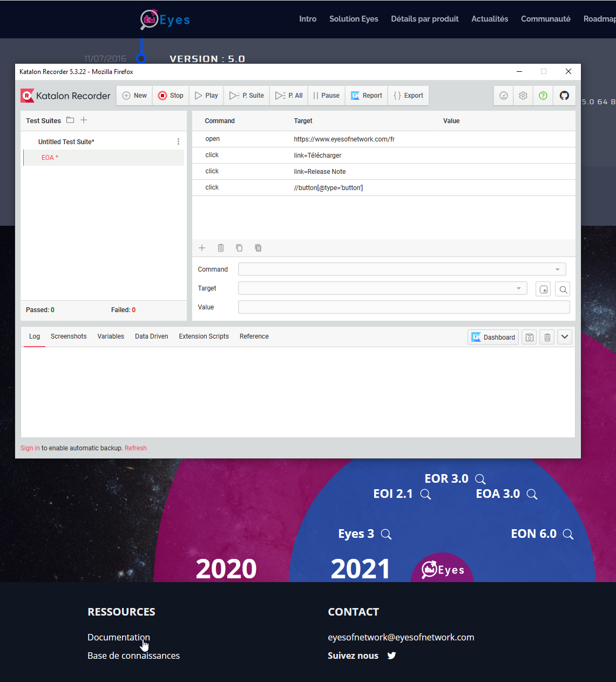Click the magnifier next to Eyes 3
Viewport: 616px width, 682px height.
click(386, 535)
